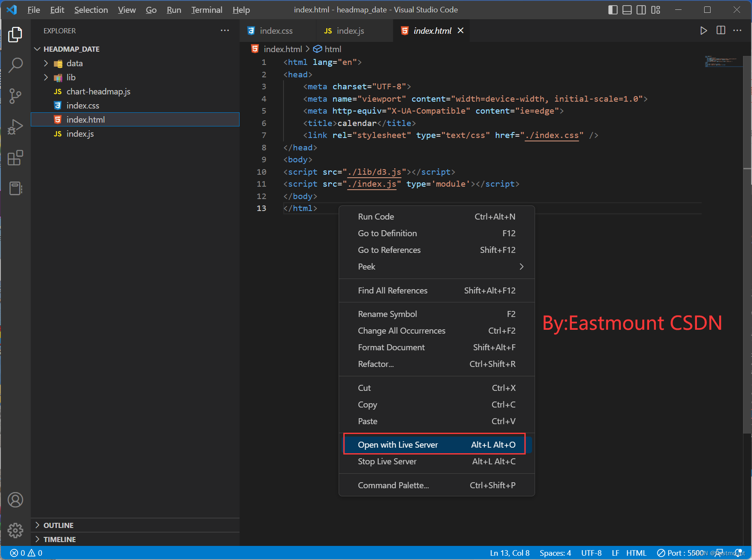Expand the TIMELINE section

pos(135,539)
